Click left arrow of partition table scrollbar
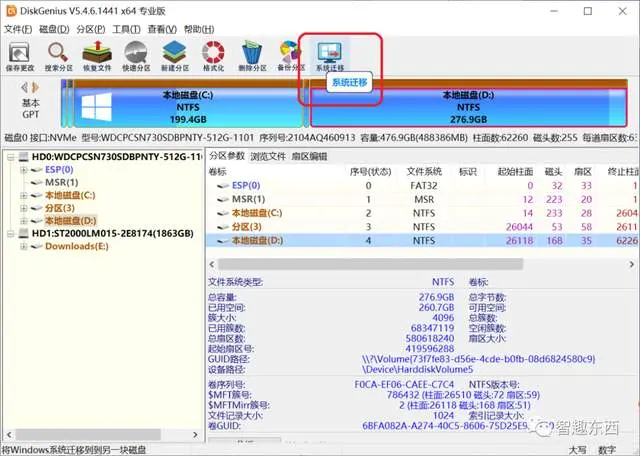This screenshot has height=456, width=640. click(211, 264)
